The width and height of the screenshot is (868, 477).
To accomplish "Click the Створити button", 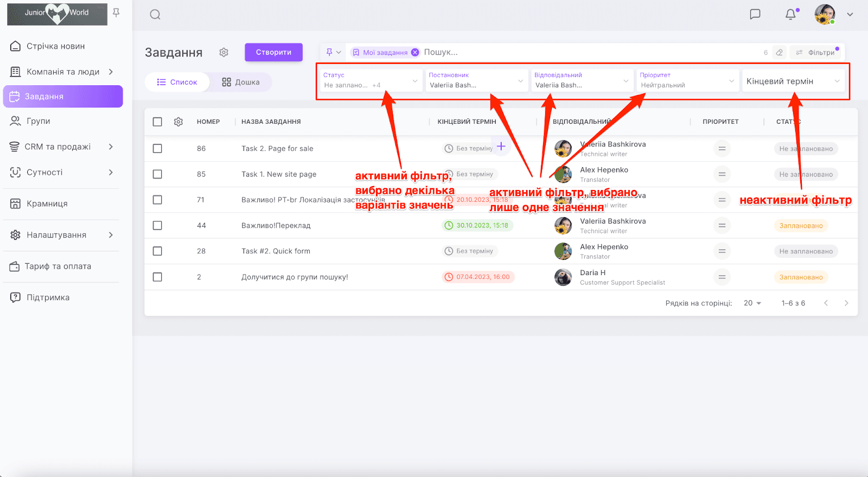I will (273, 52).
